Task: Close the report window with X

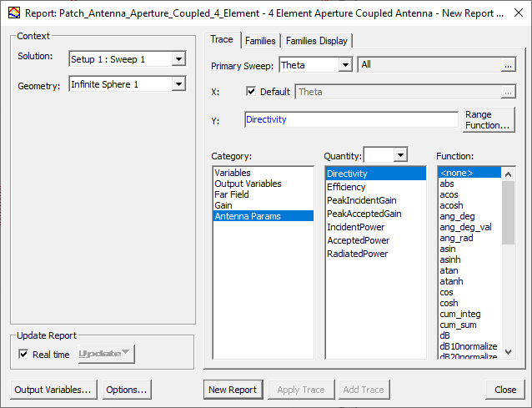Action: coord(519,13)
